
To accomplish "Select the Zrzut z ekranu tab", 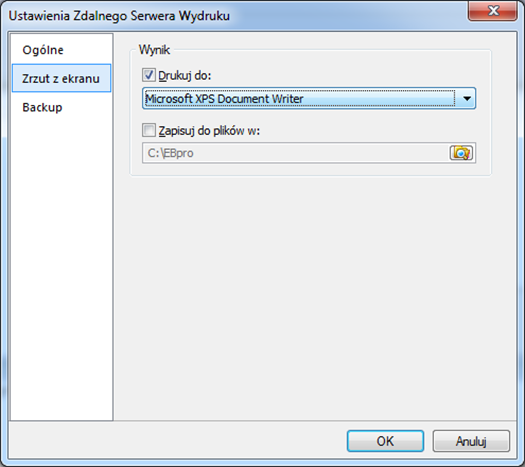I will coord(61,78).
